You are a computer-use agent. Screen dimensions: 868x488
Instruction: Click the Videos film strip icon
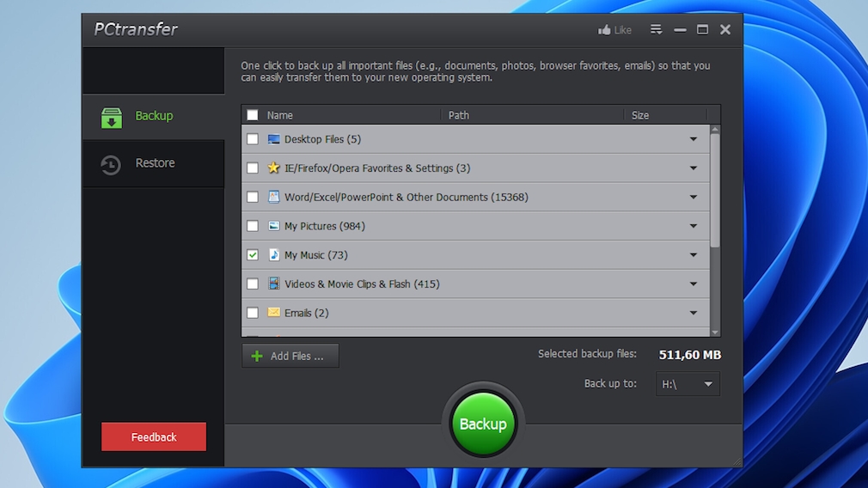click(x=273, y=284)
